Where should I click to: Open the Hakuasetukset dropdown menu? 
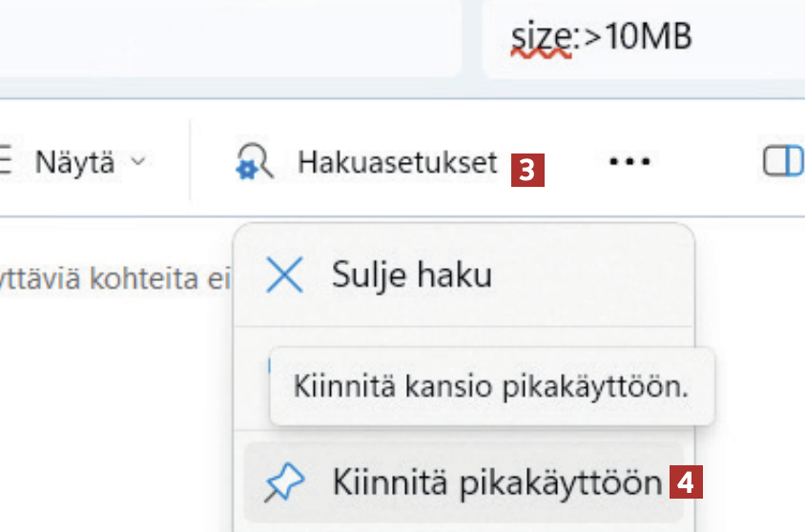point(397,163)
